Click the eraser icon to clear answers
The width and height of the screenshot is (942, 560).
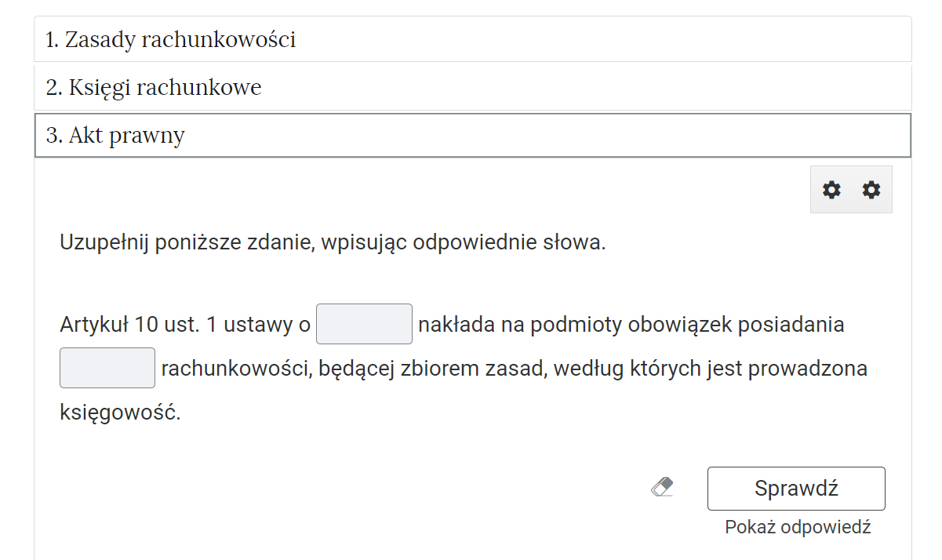[x=663, y=487]
